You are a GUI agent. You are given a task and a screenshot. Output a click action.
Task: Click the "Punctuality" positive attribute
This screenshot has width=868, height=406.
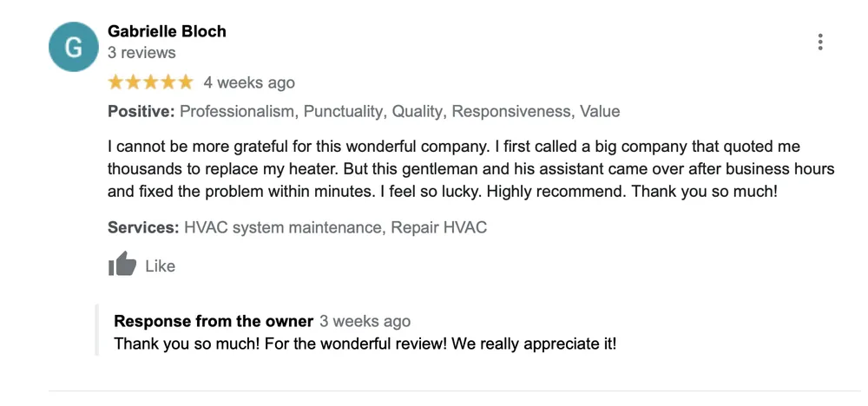pyautogui.click(x=343, y=111)
